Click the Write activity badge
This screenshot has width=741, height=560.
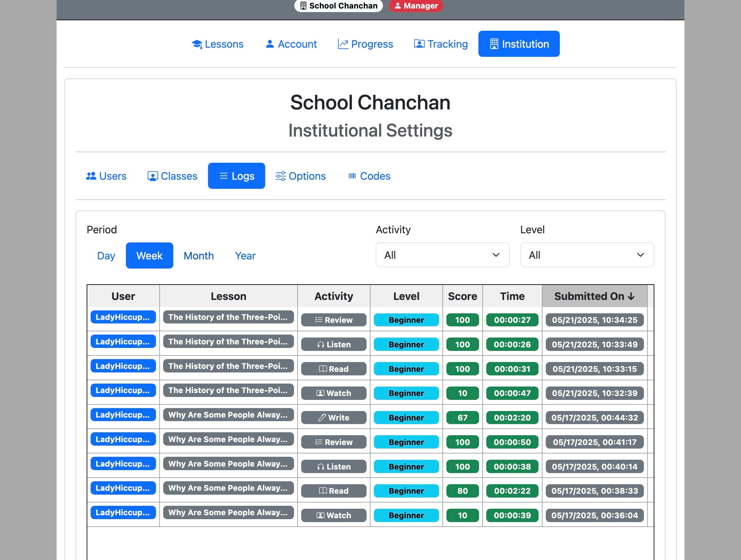pos(334,418)
